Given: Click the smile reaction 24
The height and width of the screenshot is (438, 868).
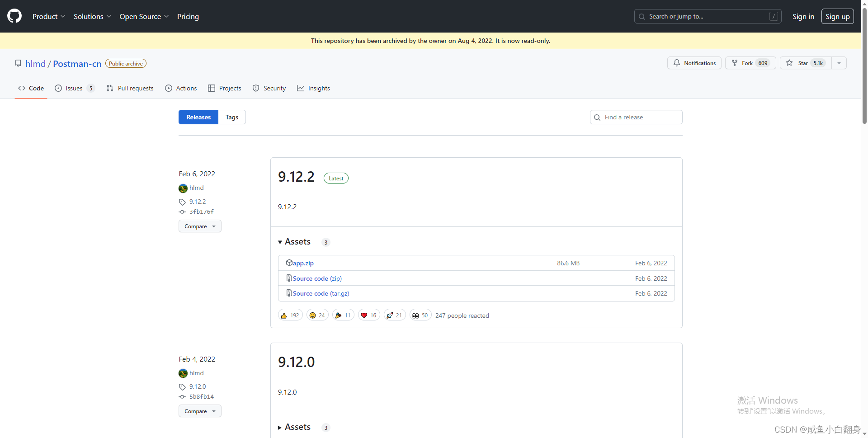Looking at the screenshot, I should 317,315.
